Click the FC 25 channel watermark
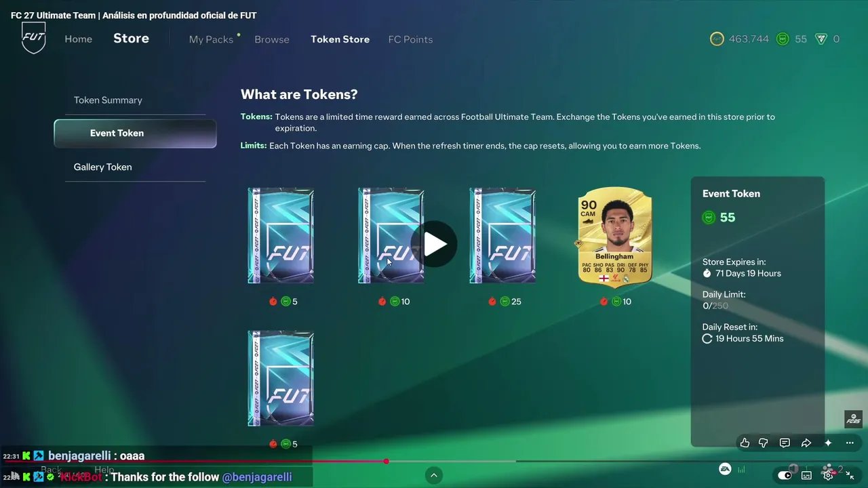Viewport: 868px width, 488px height. click(853, 419)
